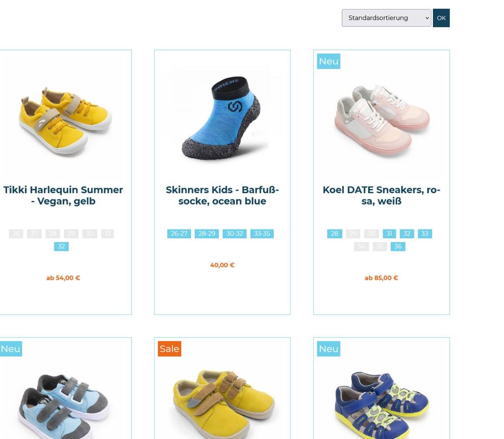The width and height of the screenshot is (504, 439).
Task: Select size 32 for Tikki Harlequin
Action: (61, 246)
